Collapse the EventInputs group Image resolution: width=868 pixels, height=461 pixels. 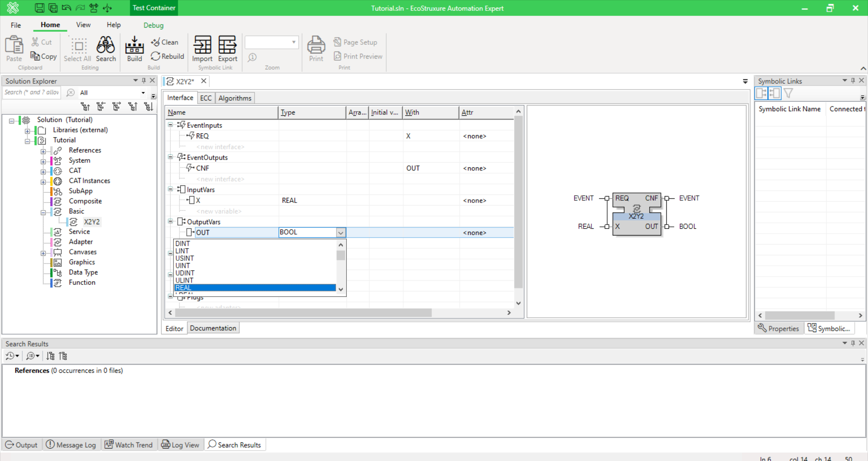coord(170,125)
